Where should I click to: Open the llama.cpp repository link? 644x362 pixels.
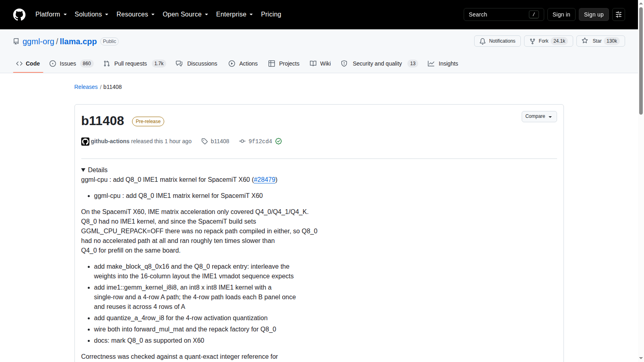point(78,41)
